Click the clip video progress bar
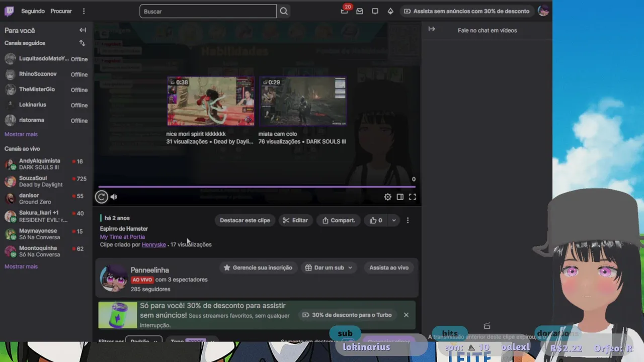This screenshot has width=644, height=362. coord(257,187)
